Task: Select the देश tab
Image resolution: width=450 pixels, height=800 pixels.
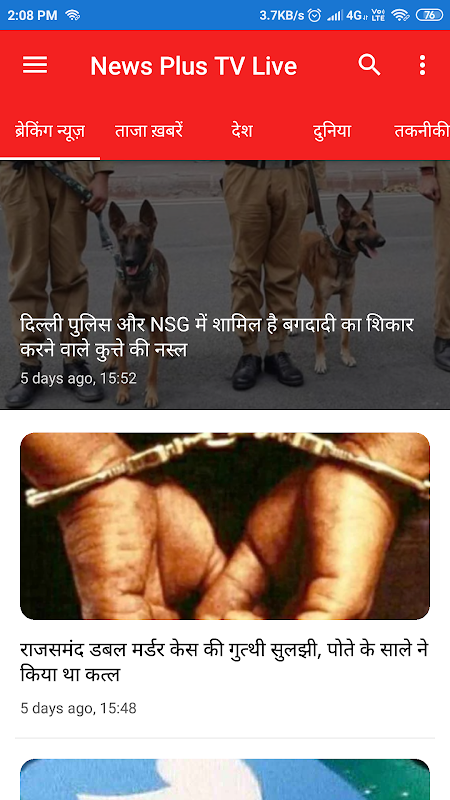Action: click(x=242, y=132)
